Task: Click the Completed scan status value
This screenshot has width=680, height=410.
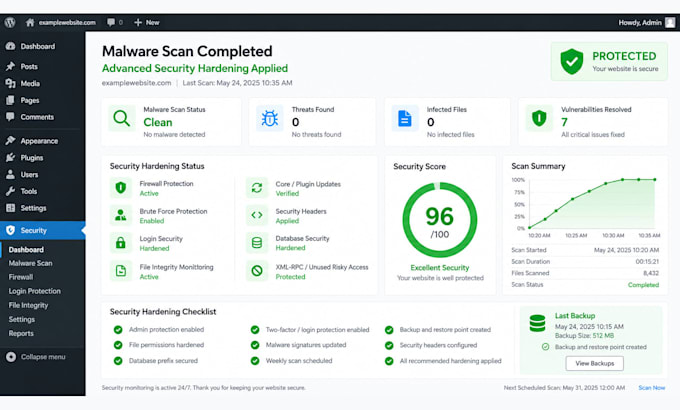Action: pyautogui.click(x=643, y=285)
